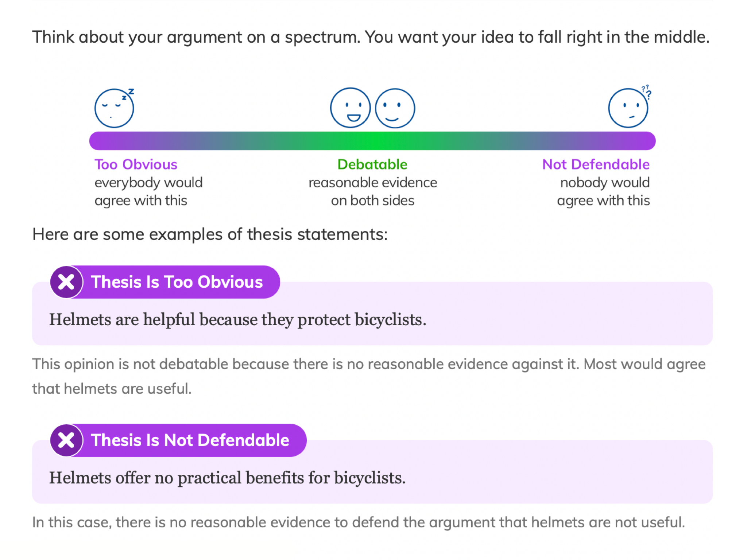Click the X icon beside Too Obvious
Image resolution: width=747 pixels, height=560 pixels.
pyautogui.click(x=66, y=282)
